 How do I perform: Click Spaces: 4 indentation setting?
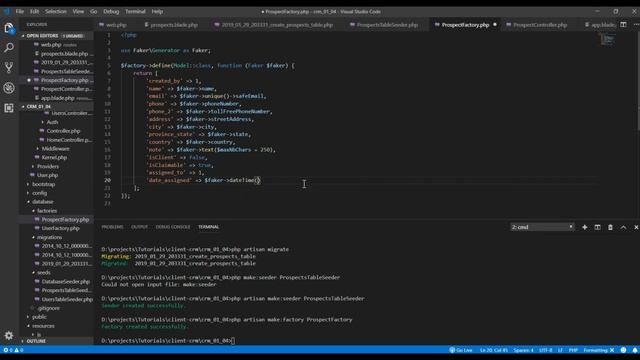(x=524, y=350)
